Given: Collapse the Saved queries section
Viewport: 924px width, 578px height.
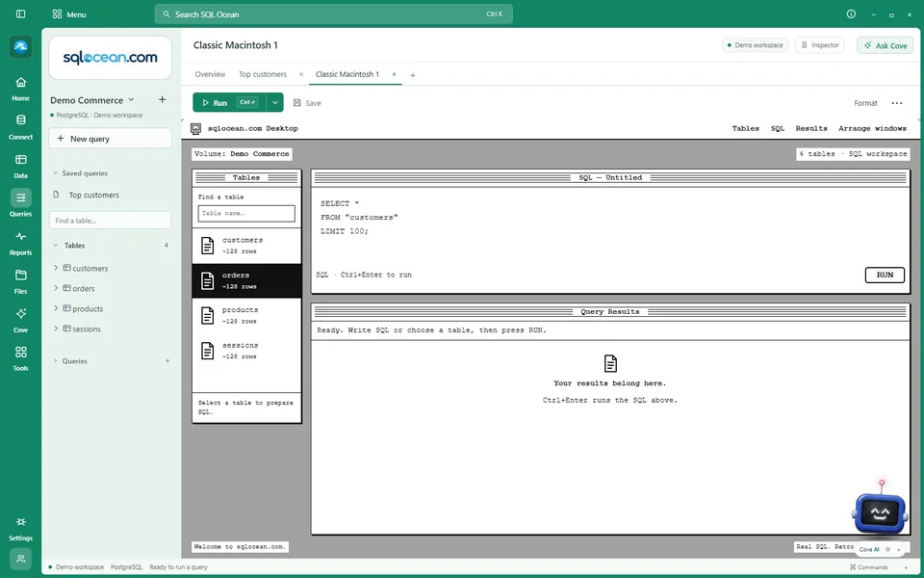Looking at the screenshot, I should 80,173.
